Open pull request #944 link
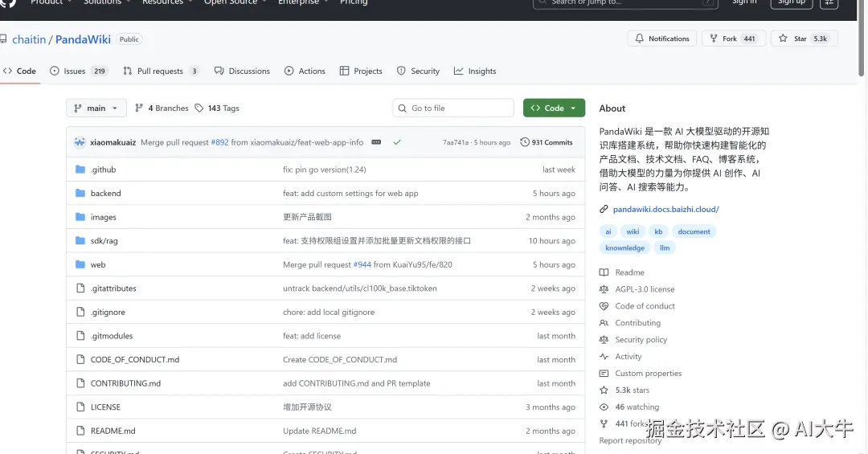The width and height of the screenshot is (868, 454). (x=362, y=264)
